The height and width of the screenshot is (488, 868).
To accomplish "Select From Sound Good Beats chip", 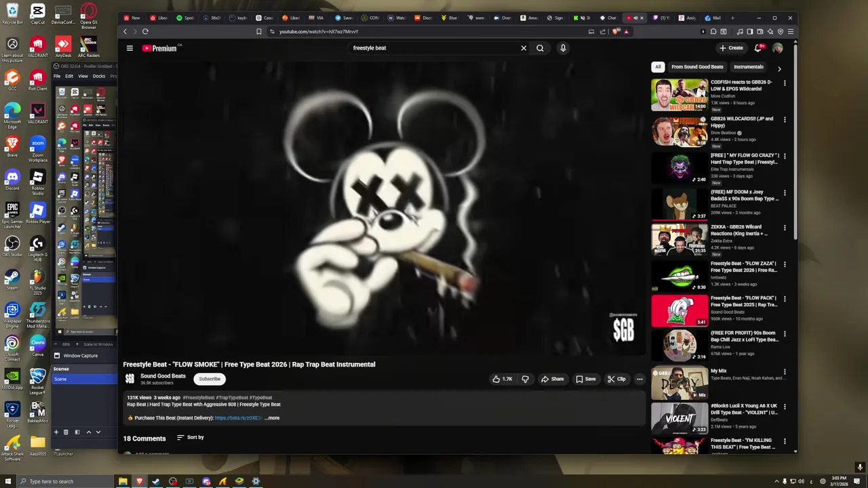I will pos(697,67).
